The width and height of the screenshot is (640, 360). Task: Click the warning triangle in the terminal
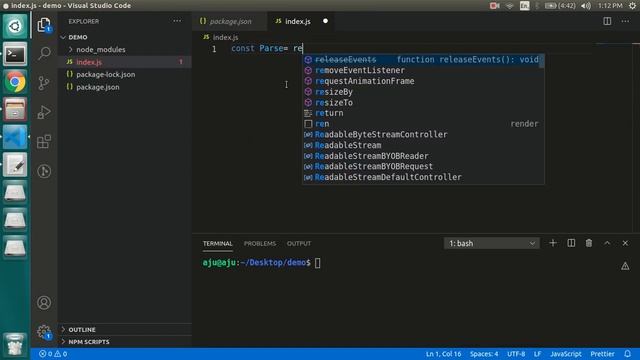(x=625, y=266)
